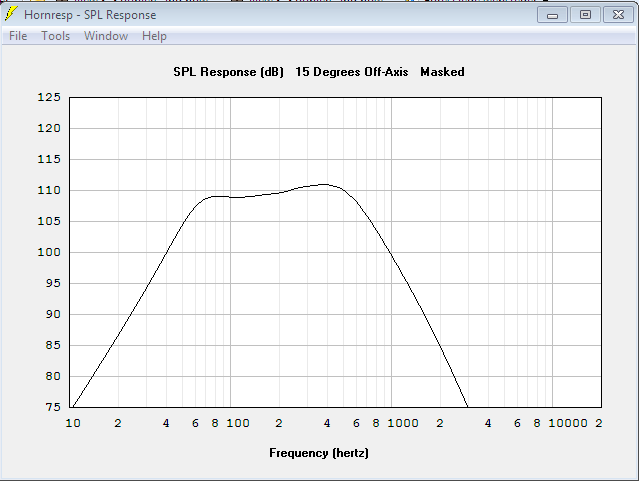Click the '15 Degrees Off-Axis' label
639x481 pixels.
click(x=352, y=72)
